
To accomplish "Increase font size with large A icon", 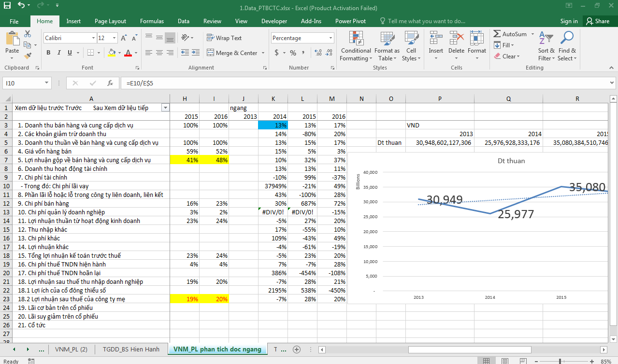I will coord(124,38).
